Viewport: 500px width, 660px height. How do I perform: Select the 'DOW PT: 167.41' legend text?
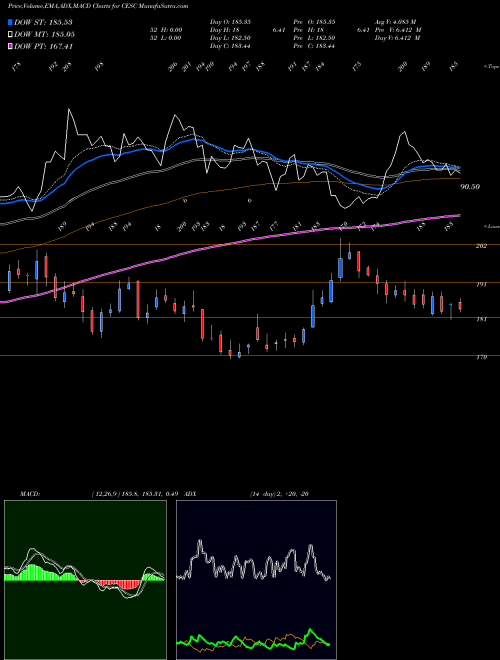pos(43,46)
